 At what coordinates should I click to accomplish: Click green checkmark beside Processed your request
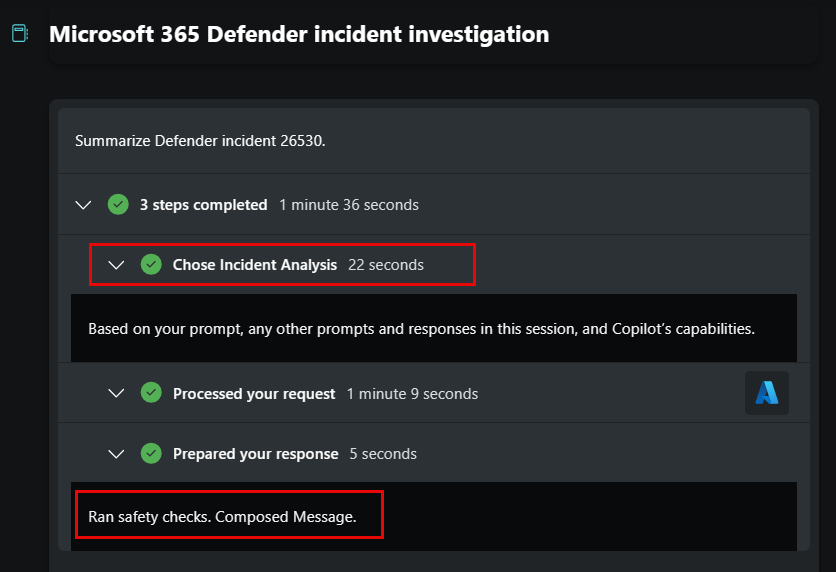[x=151, y=393]
